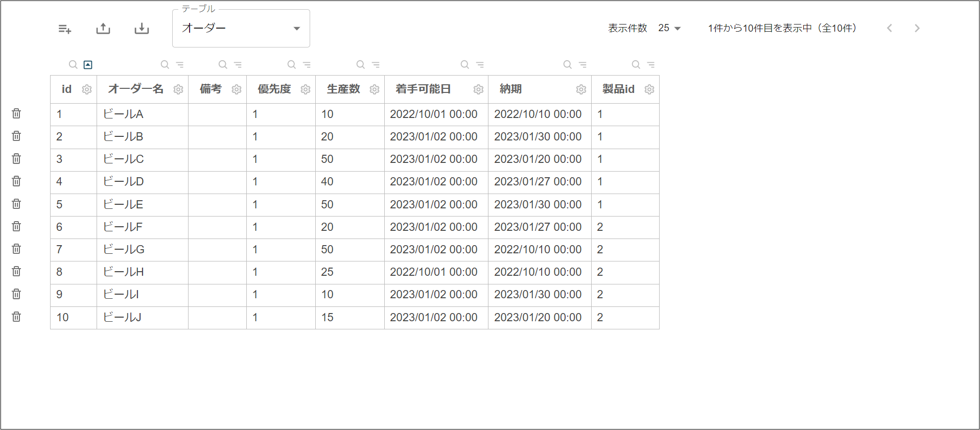Toggle sort arrow icon above id column

click(x=88, y=64)
